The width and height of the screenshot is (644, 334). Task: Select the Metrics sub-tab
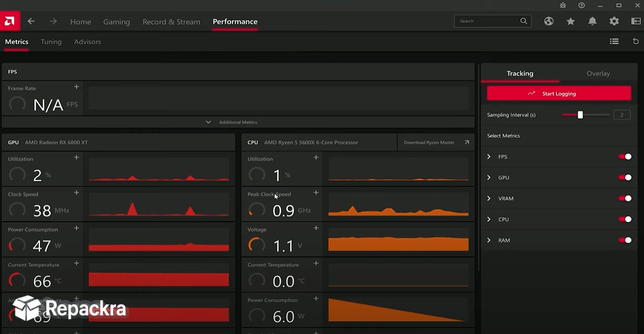click(x=17, y=41)
